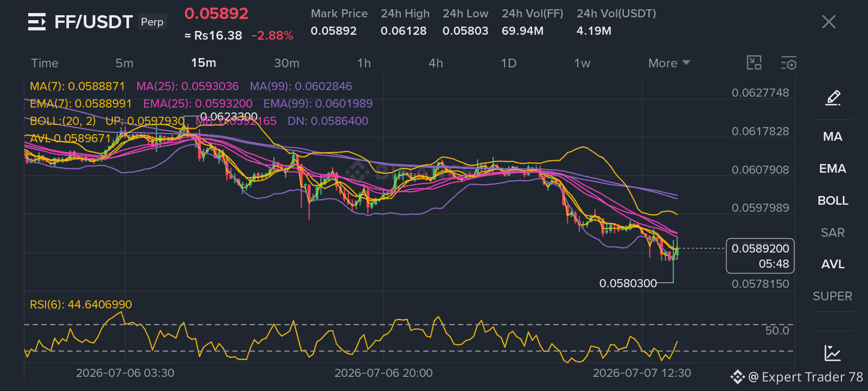Toggle the MA indicator

tap(833, 136)
